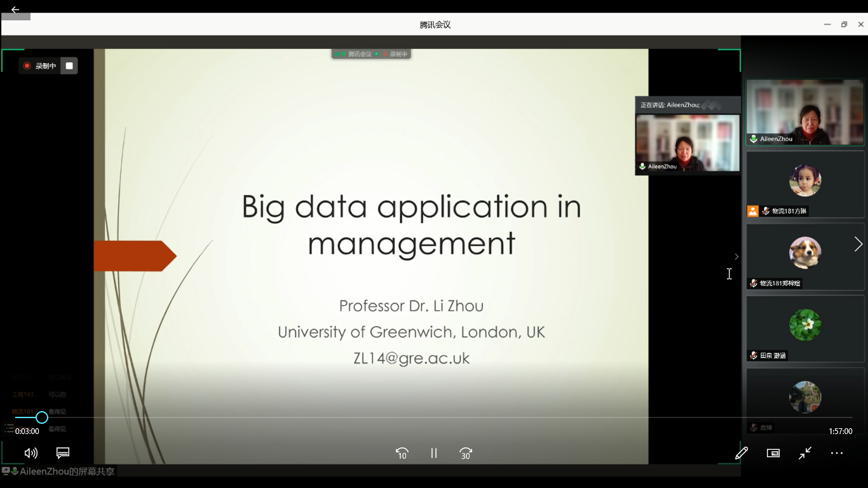
Task: Select the pen drawing tool icon
Action: tap(741, 453)
